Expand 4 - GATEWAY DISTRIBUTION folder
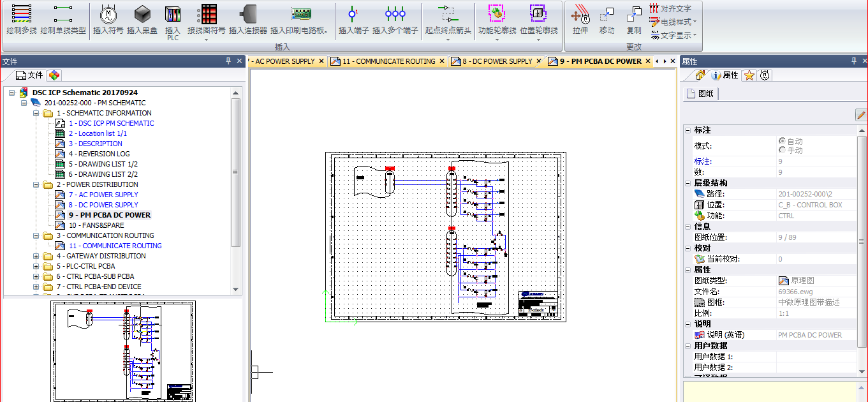This screenshot has height=402, width=868. 37,256
